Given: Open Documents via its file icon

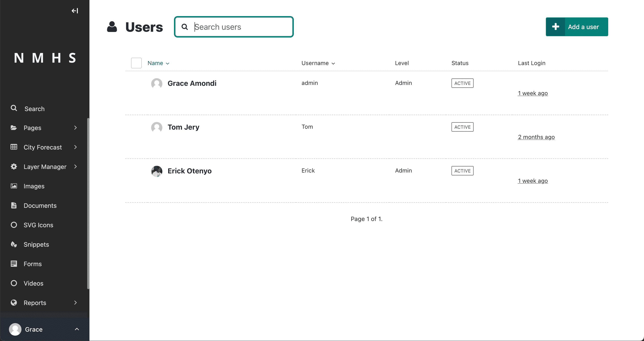Looking at the screenshot, I should [x=14, y=205].
